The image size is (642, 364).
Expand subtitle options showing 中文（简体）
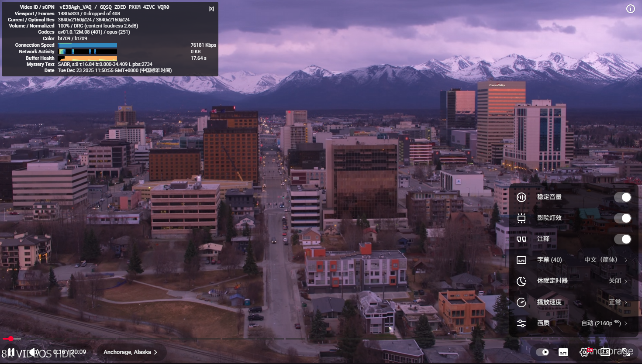(x=605, y=260)
